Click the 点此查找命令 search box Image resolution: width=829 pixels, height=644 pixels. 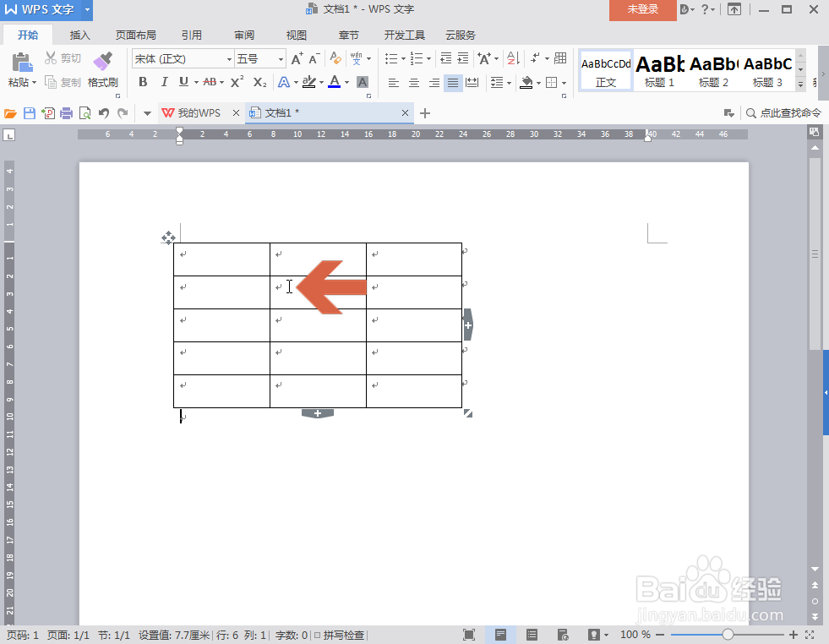(x=783, y=113)
